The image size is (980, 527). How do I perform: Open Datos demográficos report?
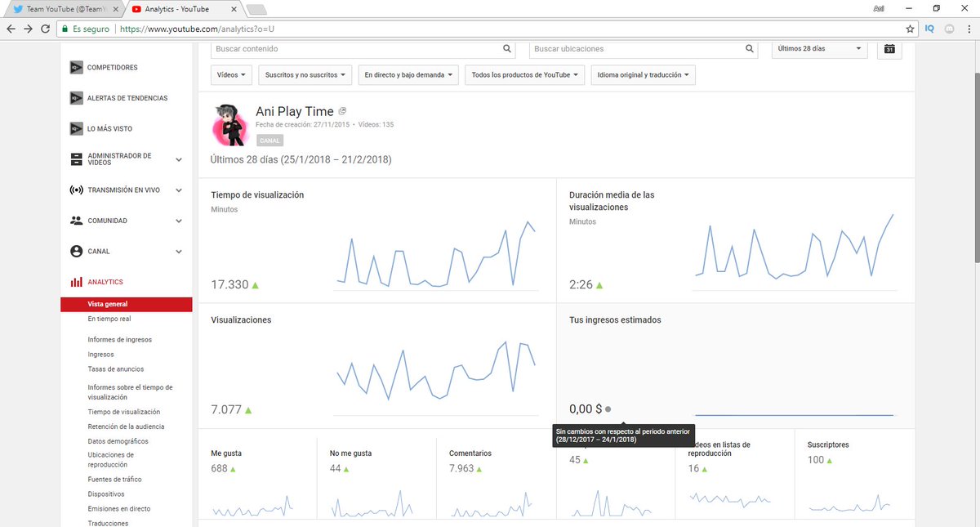(118, 441)
